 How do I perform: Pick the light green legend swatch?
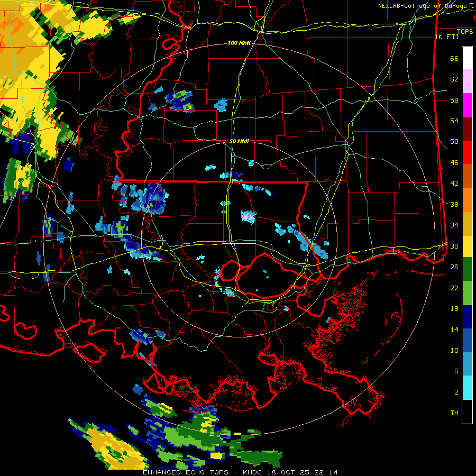click(467, 292)
